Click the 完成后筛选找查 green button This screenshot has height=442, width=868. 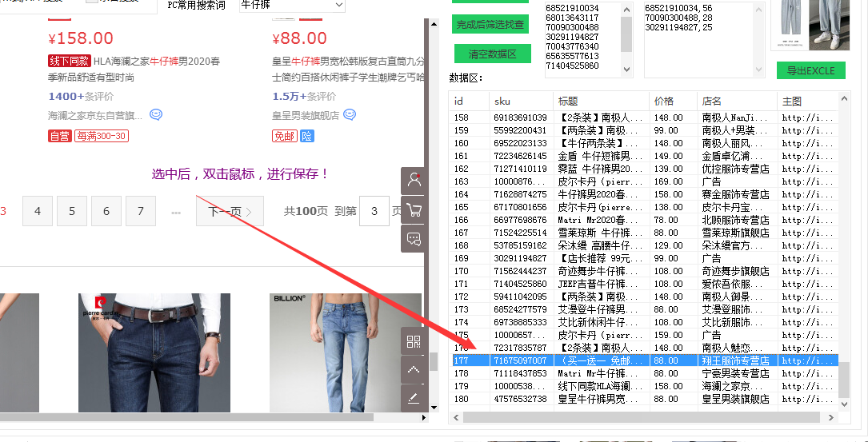490,24
